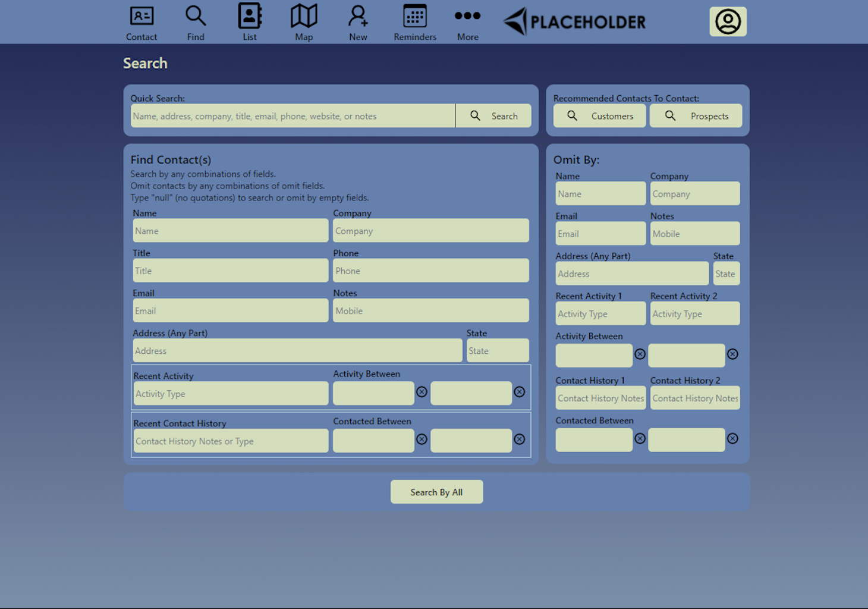Click the Omit By Notes field
Viewport: 868px width, 609px height.
(695, 233)
